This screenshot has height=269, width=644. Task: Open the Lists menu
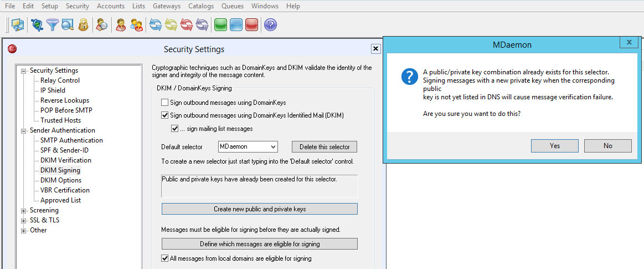(x=138, y=6)
